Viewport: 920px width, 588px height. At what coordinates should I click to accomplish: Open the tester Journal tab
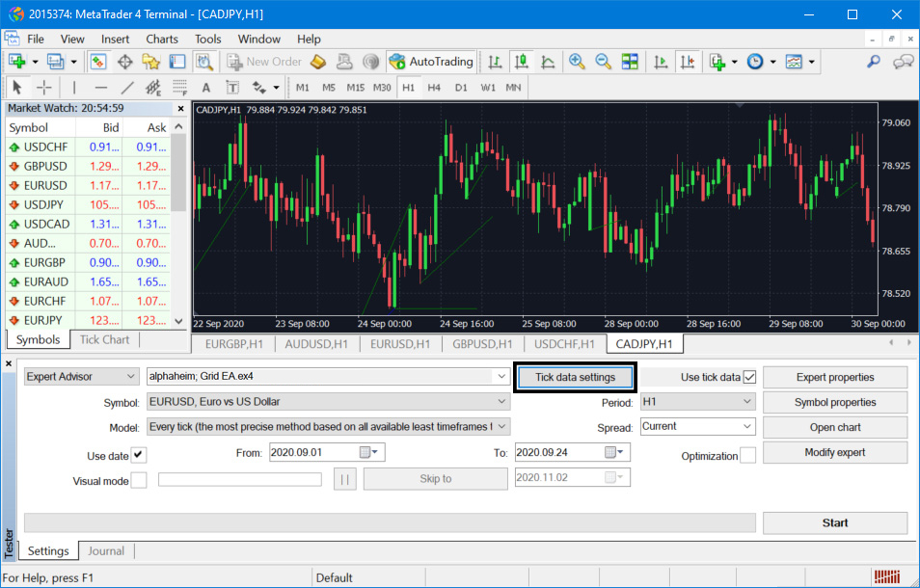[x=106, y=551]
